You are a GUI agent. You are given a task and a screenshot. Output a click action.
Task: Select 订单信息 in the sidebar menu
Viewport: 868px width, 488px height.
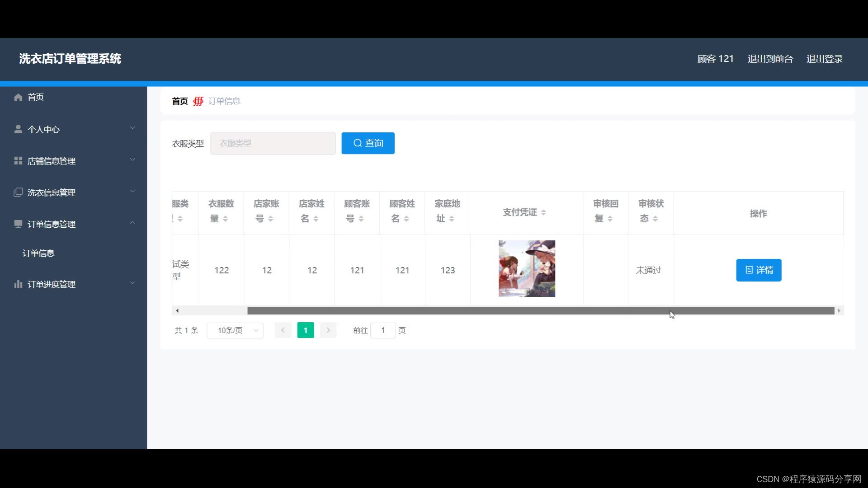click(39, 253)
